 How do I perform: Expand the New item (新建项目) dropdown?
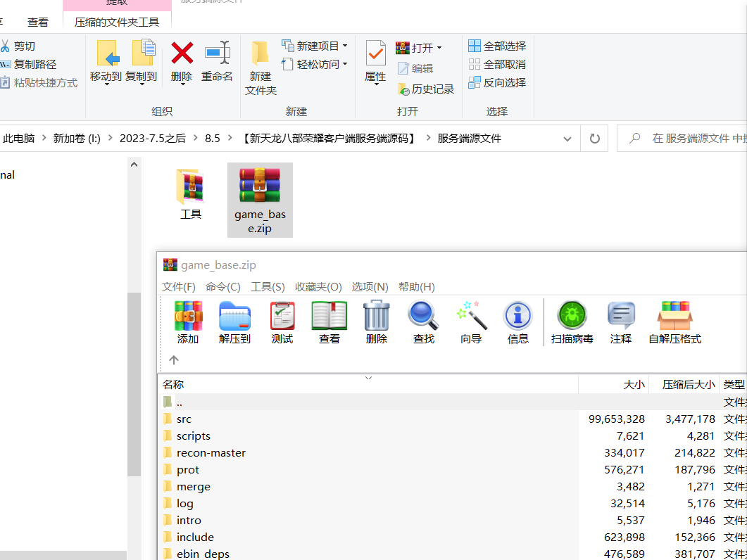click(315, 46)
